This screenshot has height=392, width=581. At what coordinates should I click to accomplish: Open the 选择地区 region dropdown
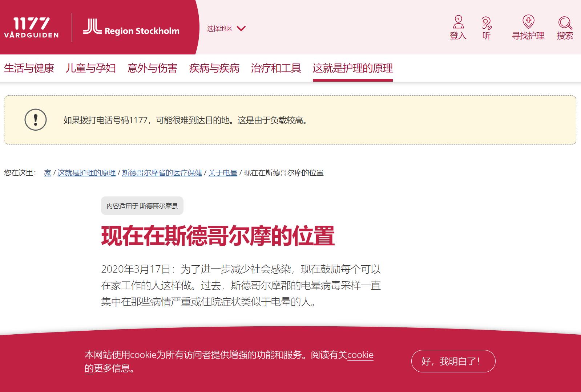(226, 28)
